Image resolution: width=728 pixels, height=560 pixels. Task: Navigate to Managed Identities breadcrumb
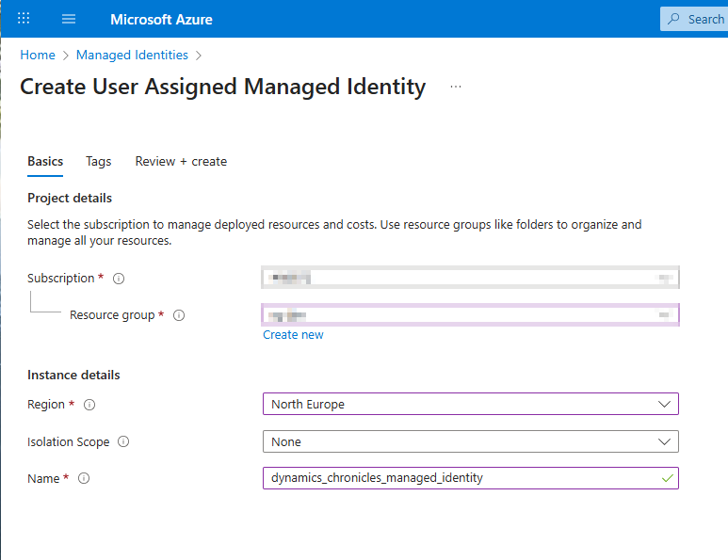[132, 55]
